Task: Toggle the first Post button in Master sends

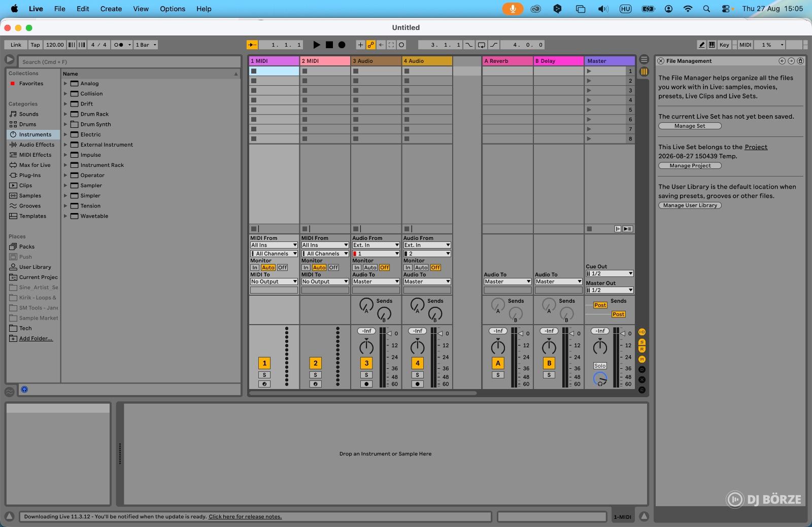Action: (600, 305)
